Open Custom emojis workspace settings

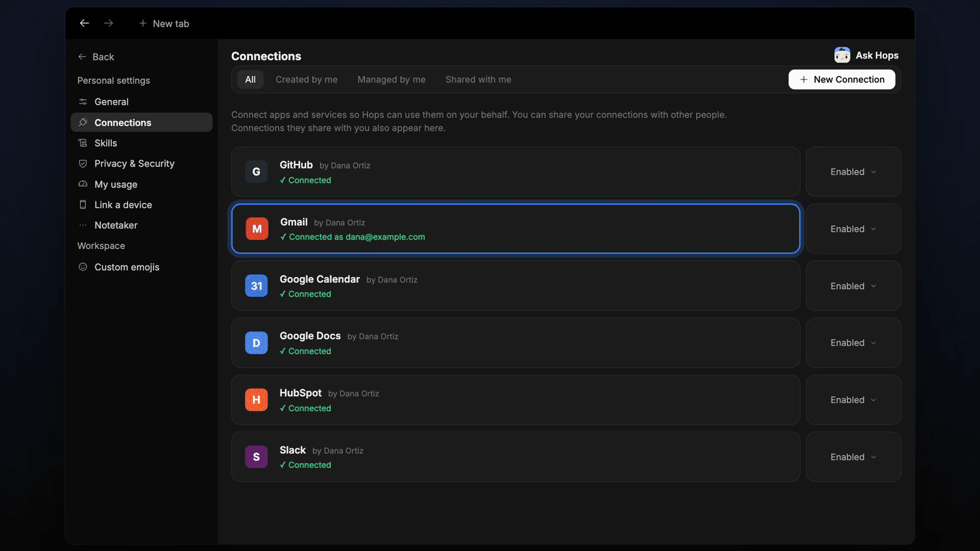coord(142,267)
